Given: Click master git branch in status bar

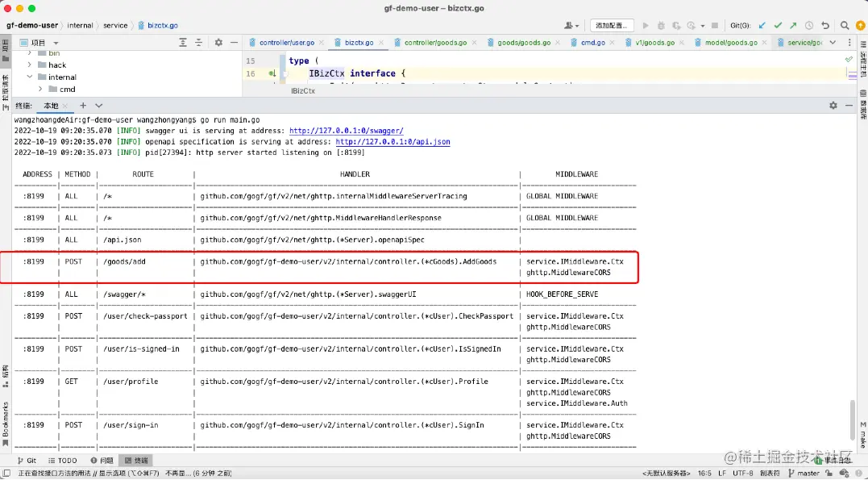Looking at the screenshot, I should (x=804, y=474).
